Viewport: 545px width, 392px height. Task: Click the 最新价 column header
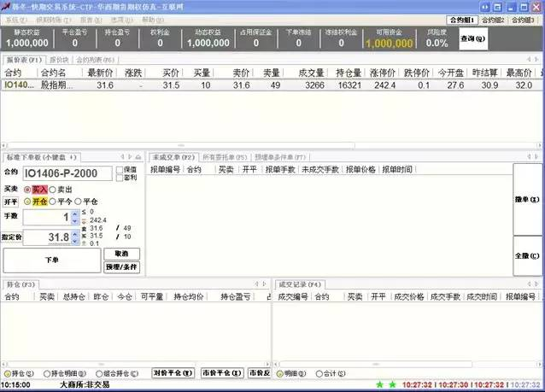coord(100,73)
